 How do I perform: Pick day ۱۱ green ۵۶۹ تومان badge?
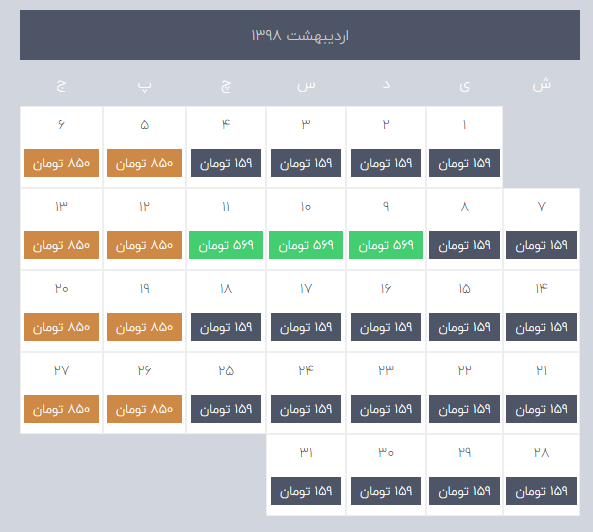tap(226, 245)
